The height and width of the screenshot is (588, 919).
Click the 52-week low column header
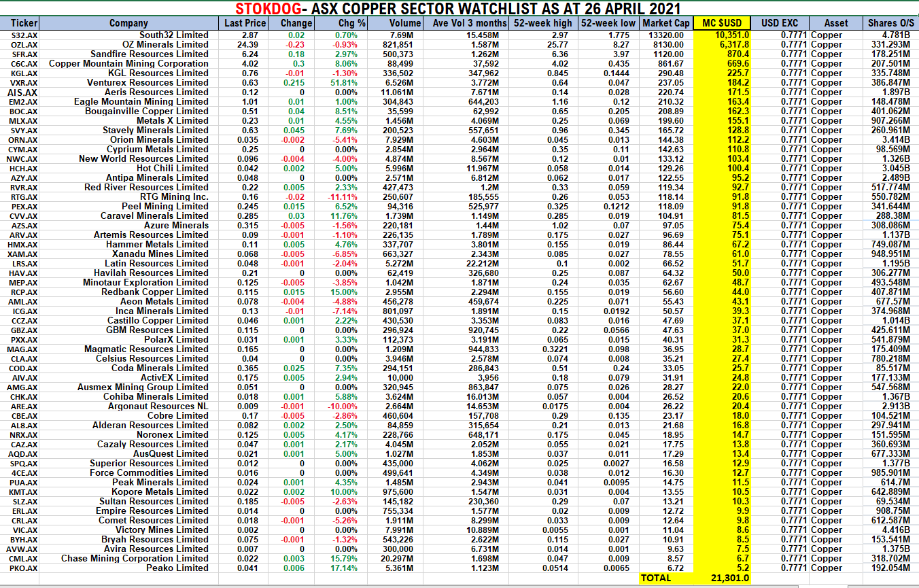[x=608, y=23]
